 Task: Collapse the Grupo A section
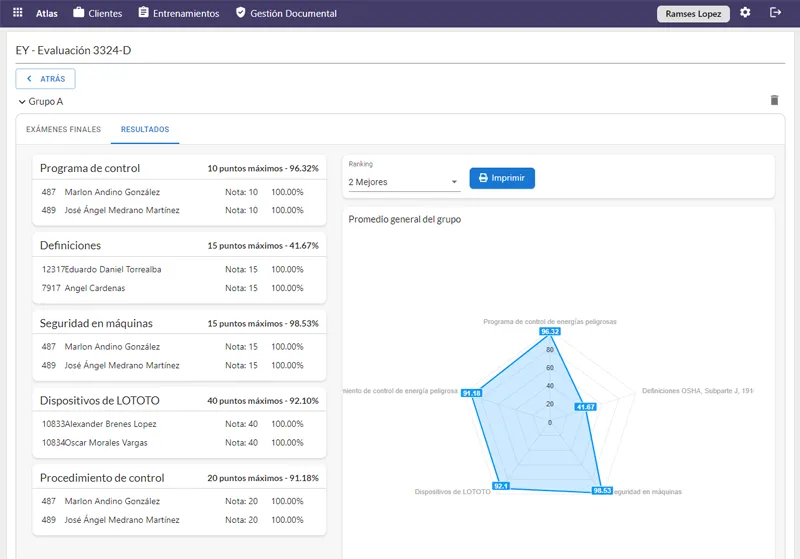(x=22, y=101)
